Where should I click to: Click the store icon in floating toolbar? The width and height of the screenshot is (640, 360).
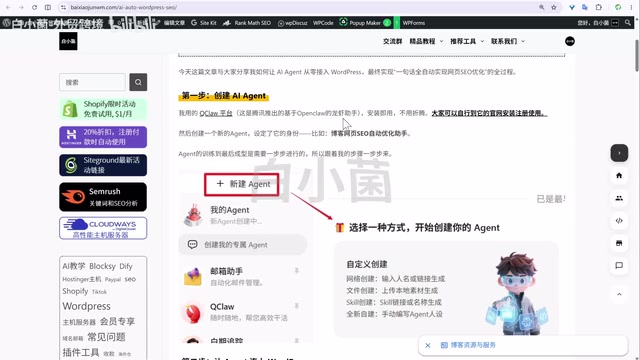[x=619, y=243]
